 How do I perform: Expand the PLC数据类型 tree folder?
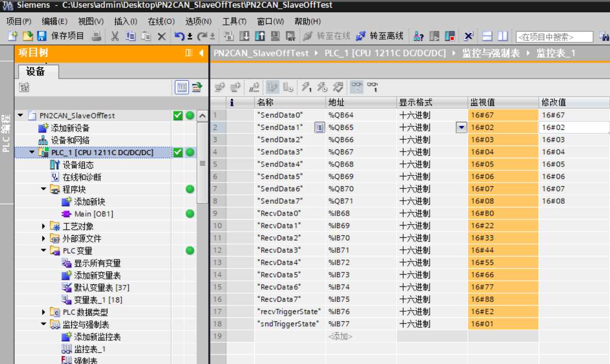pos(44,312)
